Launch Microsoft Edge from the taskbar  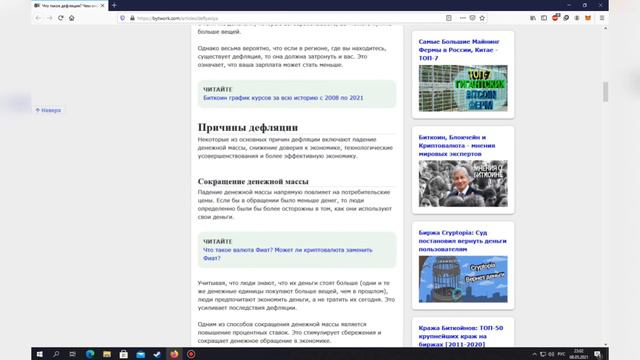pyautogui.click(x=90, y=354)
